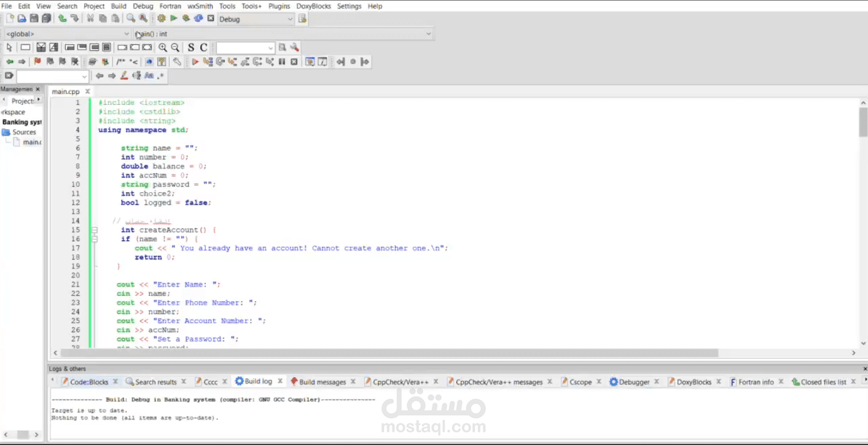Collapse the if block fold on line 16
Screen dimensions: 868x445
coord(95,239)
